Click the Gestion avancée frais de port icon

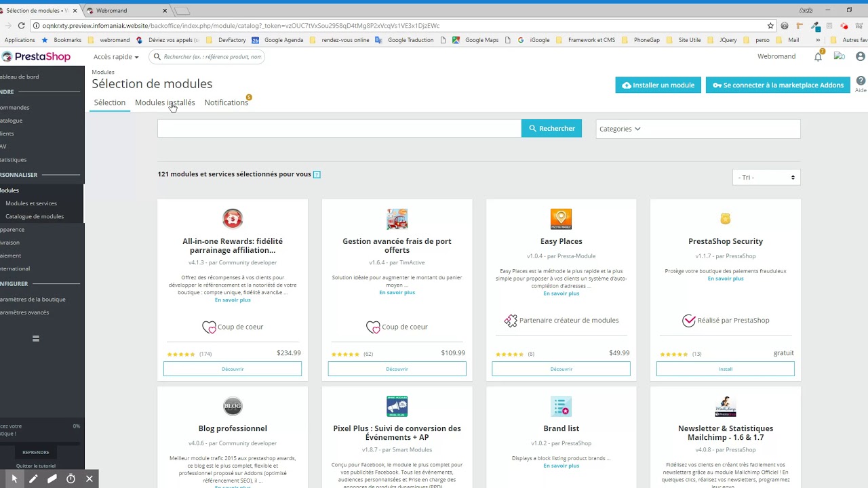[397, 219]
